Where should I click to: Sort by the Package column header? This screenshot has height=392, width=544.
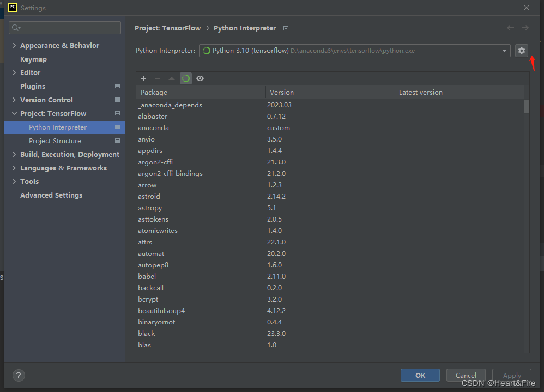click(x=201, y=92)
